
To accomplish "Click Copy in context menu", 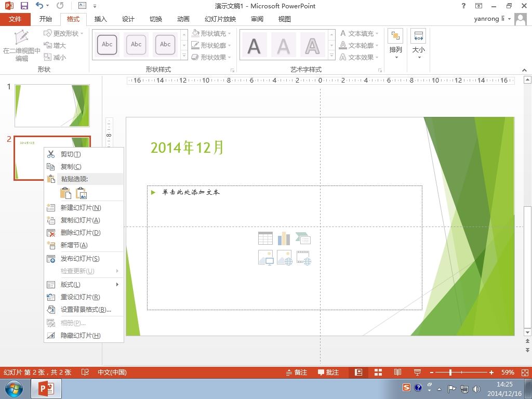I will (x=84, y=167).
